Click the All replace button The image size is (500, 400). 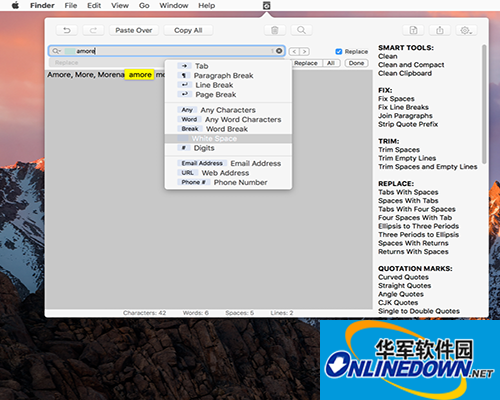point(331,63)
